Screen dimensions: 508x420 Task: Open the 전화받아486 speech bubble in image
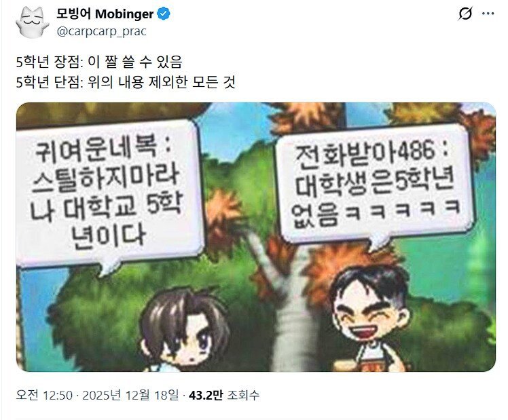tap(375, 186)
